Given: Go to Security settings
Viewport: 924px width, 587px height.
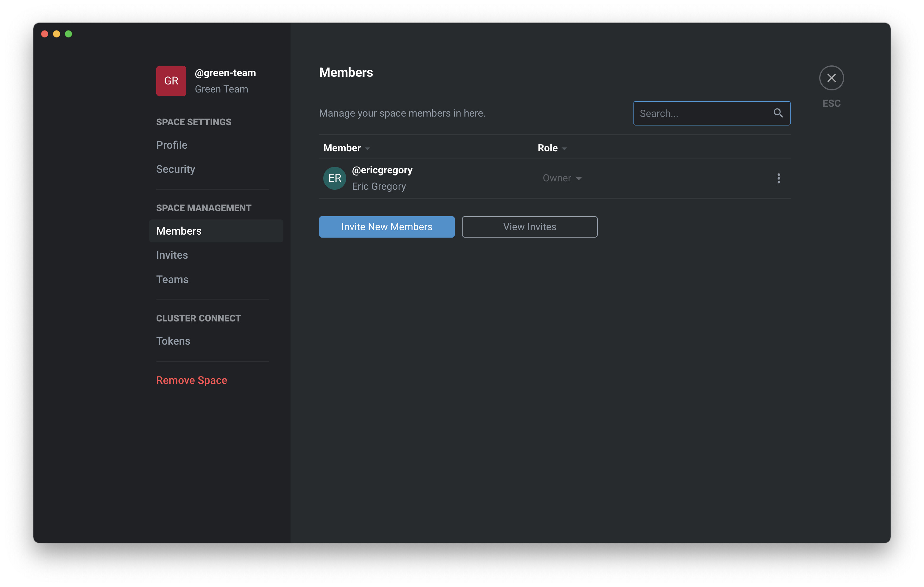Looking at the screenshot, I should (x=175, y=169).
